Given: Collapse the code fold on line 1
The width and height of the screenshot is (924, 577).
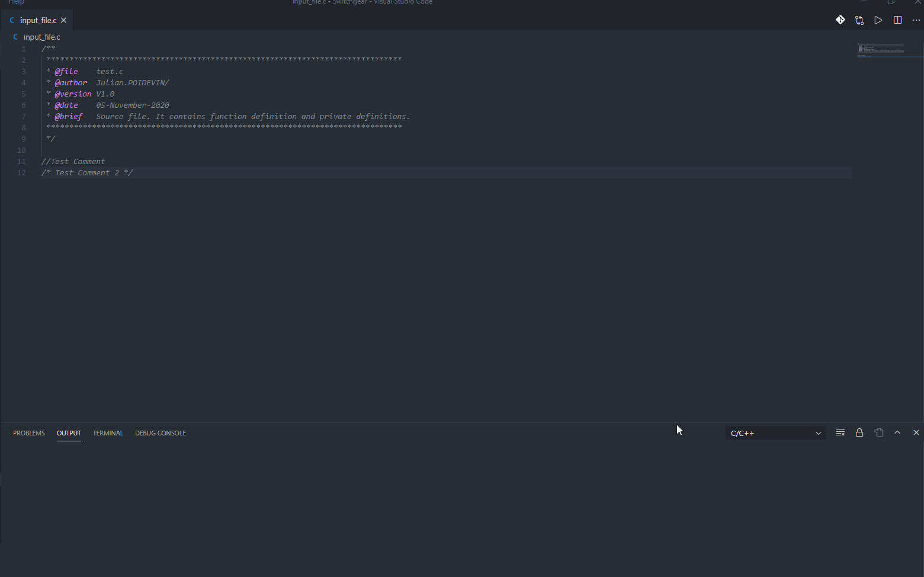Looking at the screenshot, I should click(x=33, y=49).
